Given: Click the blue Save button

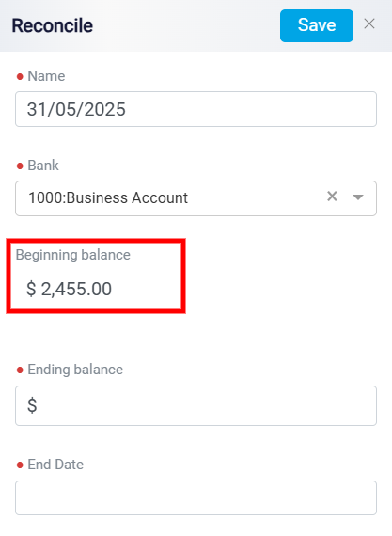Looking at the screenshot, I should click(x=317, y=25).
